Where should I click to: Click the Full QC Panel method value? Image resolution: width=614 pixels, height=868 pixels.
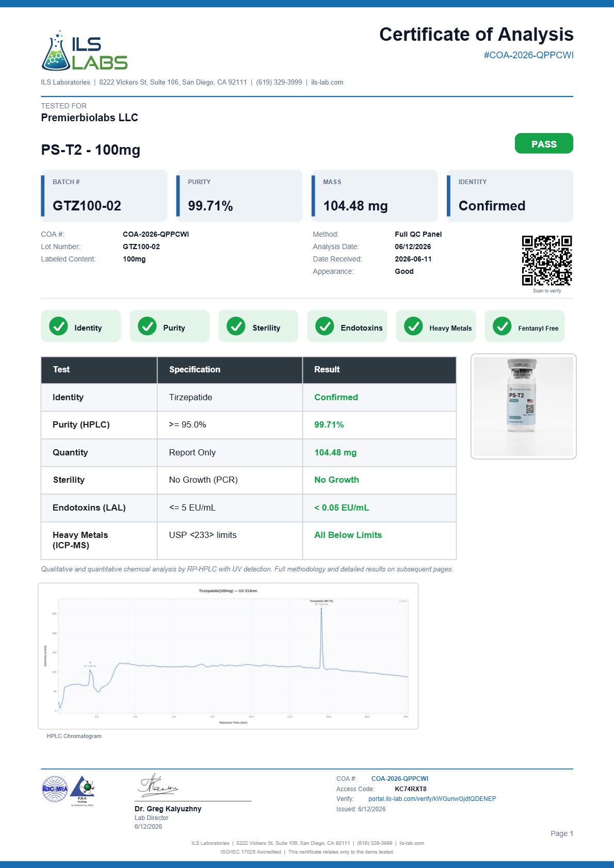tap(418, 234)
